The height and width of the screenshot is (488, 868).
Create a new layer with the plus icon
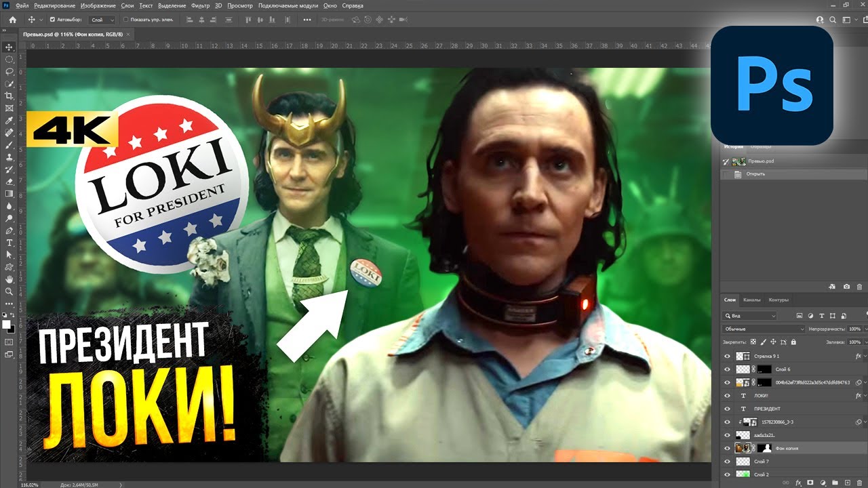click(846, 483)
